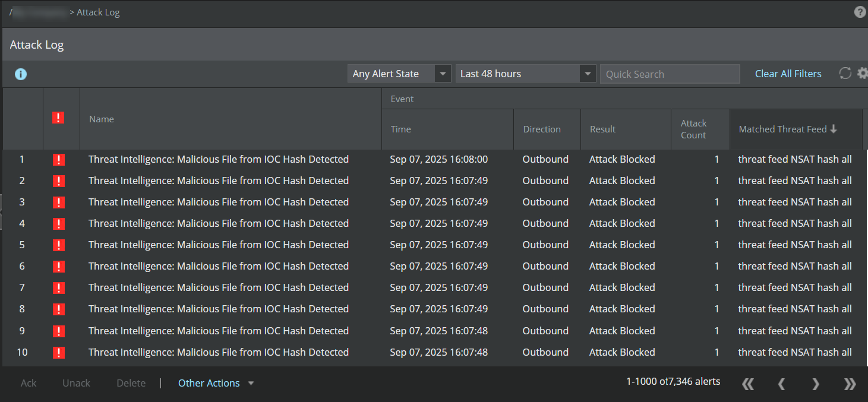Click alert name in row 5
The width and height of the screenshot is (868, 402).
[219, 245]
